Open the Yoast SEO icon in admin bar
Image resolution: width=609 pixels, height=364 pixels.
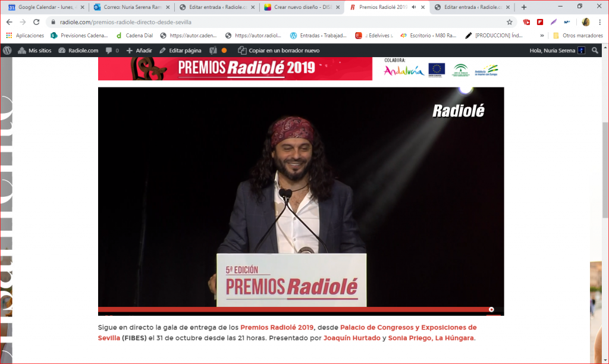[x=213, y=51]
